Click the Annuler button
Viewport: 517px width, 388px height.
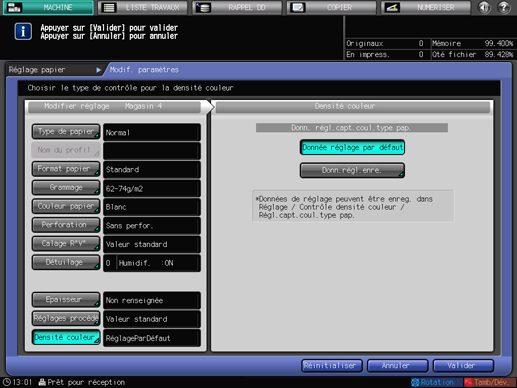[397, 366]
